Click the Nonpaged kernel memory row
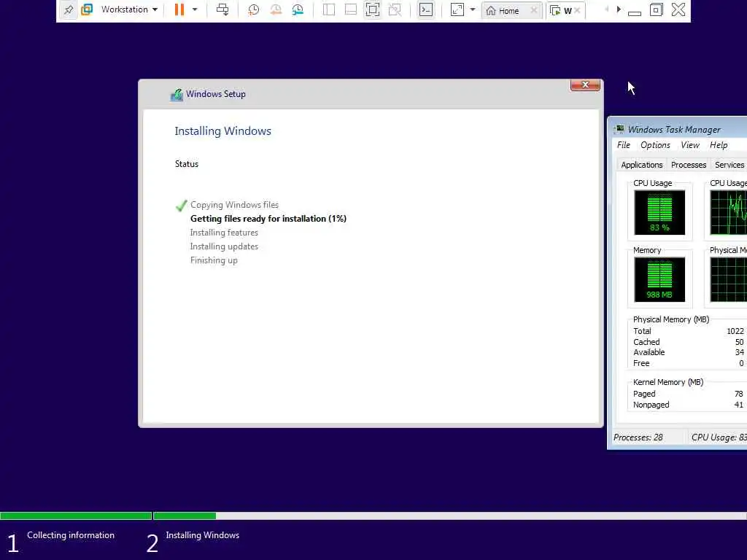The image size is (747, 560). pos(689,405)
